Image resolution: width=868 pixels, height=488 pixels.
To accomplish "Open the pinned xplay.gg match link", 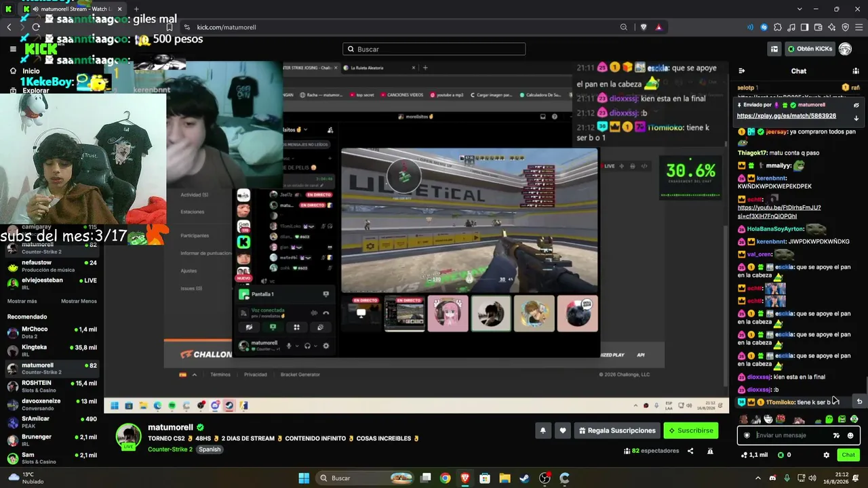I will [786, 116].
